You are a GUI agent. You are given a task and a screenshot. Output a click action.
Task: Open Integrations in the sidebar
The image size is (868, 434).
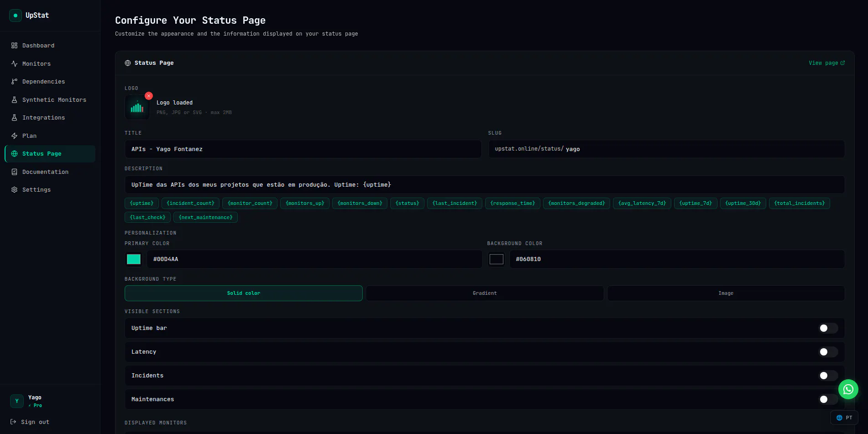[50, 118]
